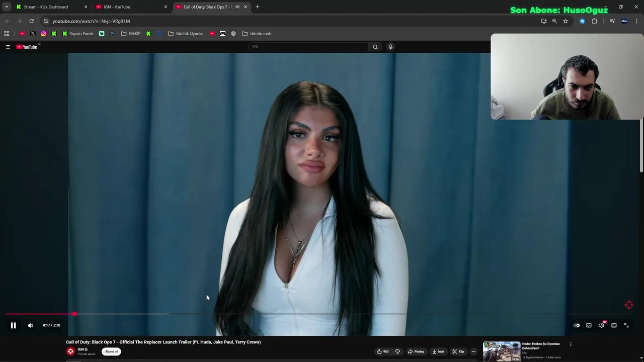The image size is (644, 362).
Task: Open the tab search dropdown arrow
Action: pyautogui.click(x=7, y=7)
